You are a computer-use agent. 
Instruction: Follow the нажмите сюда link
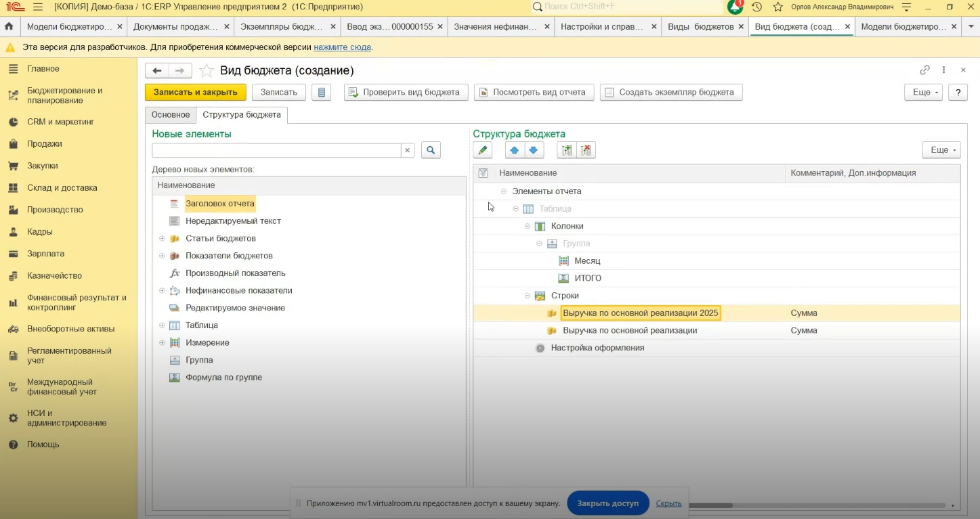pos(342,47)
